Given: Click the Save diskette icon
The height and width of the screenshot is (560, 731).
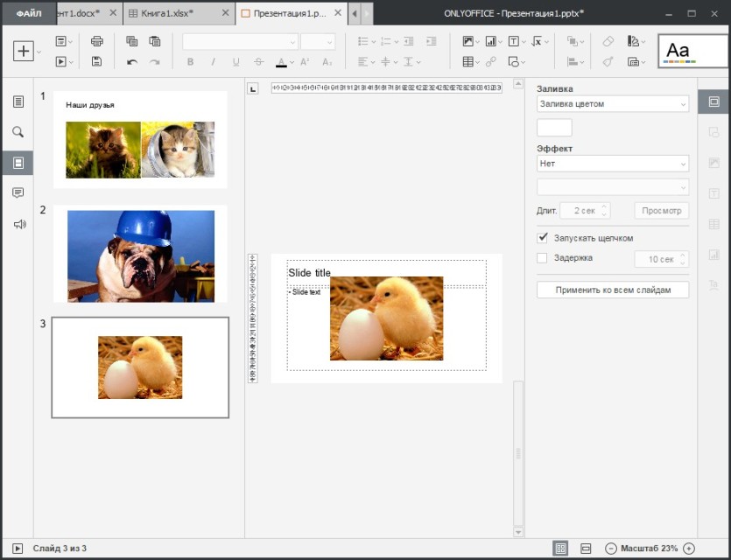Looking at the screenshot, I should click(x=96, y=61).
